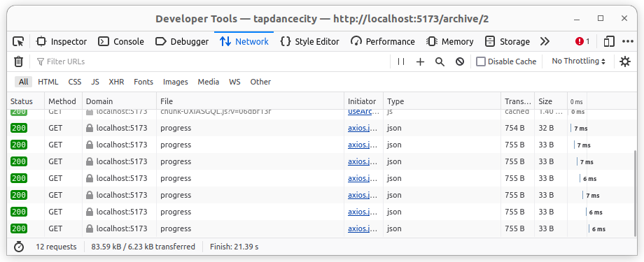Click the 12 requests status text
Image resolution: width=644 pixels, height=262 pixels.
(56, 247)
